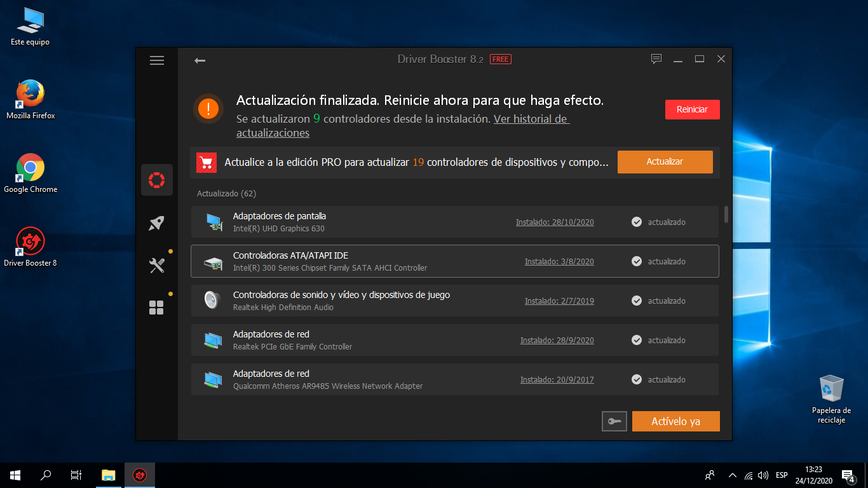Screen dimensions: 868x488
Task: Click the PRO edition upgrade banner text
Action: pyautogui.click(x=416, y=162)
